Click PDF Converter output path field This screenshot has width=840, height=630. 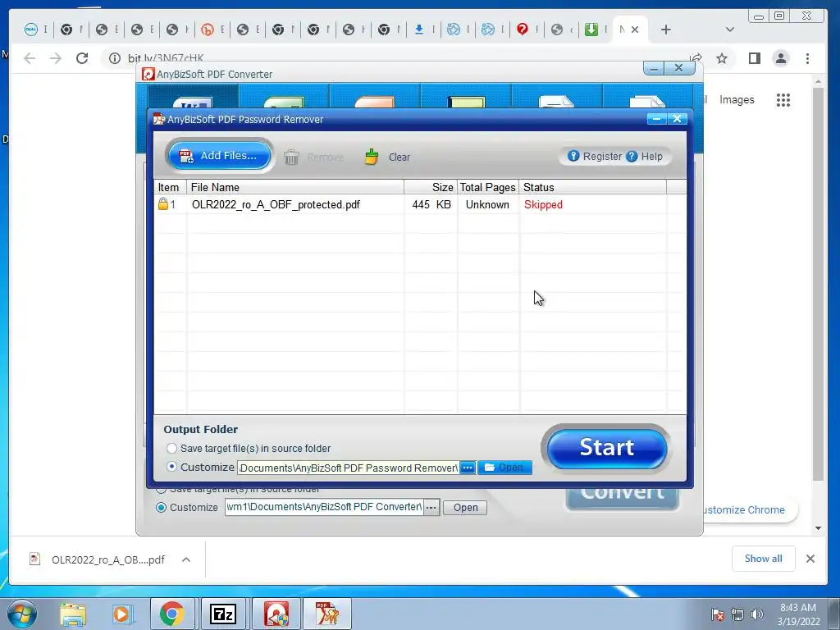[x=324, y=507]
